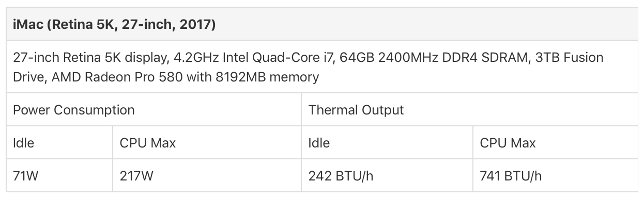Click the 741 BTU/h thermal value
The height and width of the screenshot is (198, 644).
click(x=511, y=176)
